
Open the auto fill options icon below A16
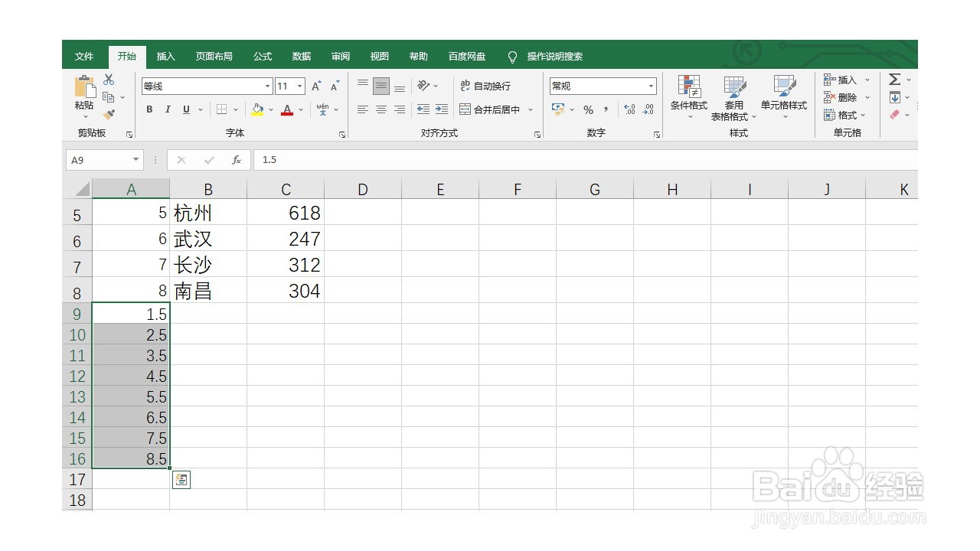[x=181, y=480]
